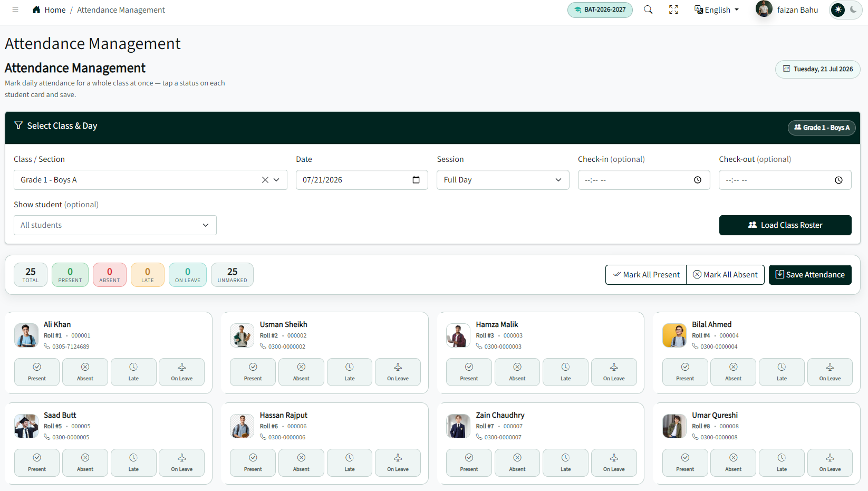This screenshot has width=868, height=491.
Task: Click the 0 Present counter chip
Action: click(x=70, y=275)
